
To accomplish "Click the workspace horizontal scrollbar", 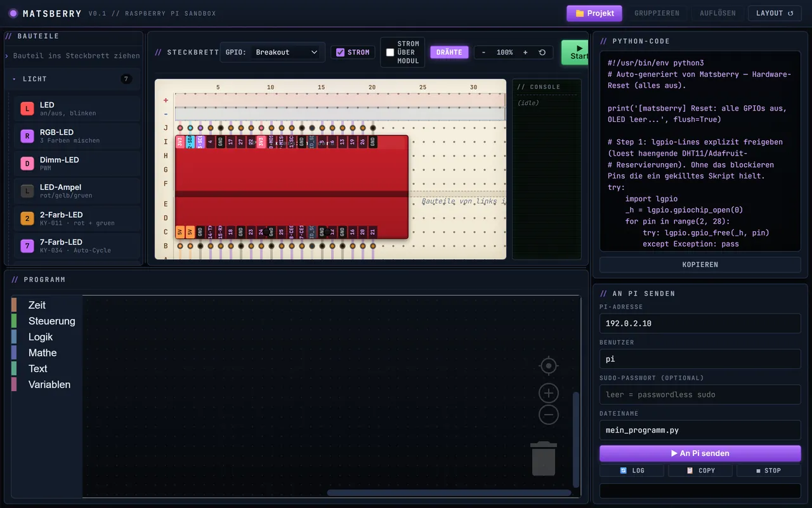I will pos(449,493).
